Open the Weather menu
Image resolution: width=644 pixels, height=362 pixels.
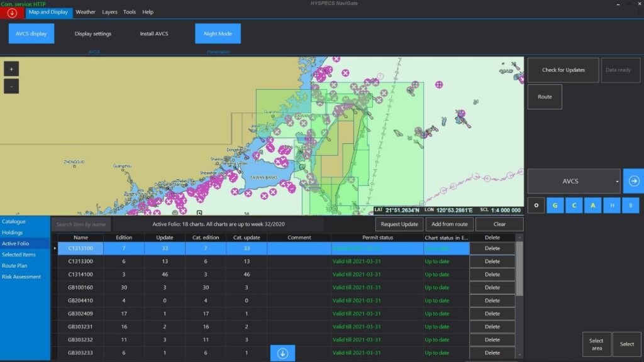86,13
